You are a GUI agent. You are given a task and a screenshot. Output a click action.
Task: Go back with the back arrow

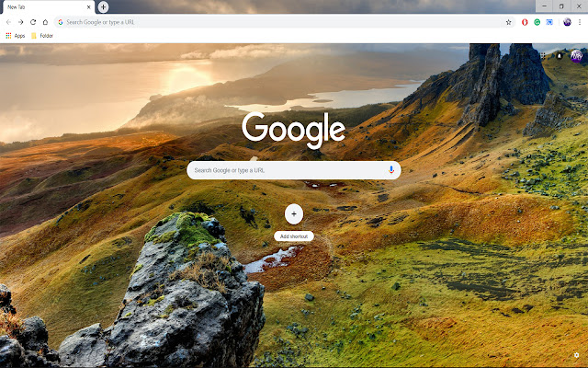point(8,22)
